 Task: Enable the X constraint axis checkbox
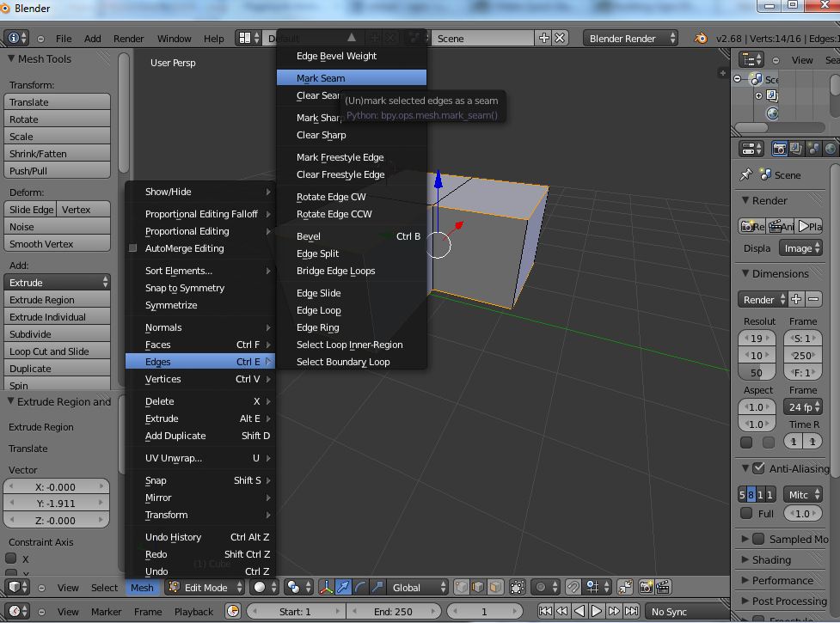click(x=10, y=559)
